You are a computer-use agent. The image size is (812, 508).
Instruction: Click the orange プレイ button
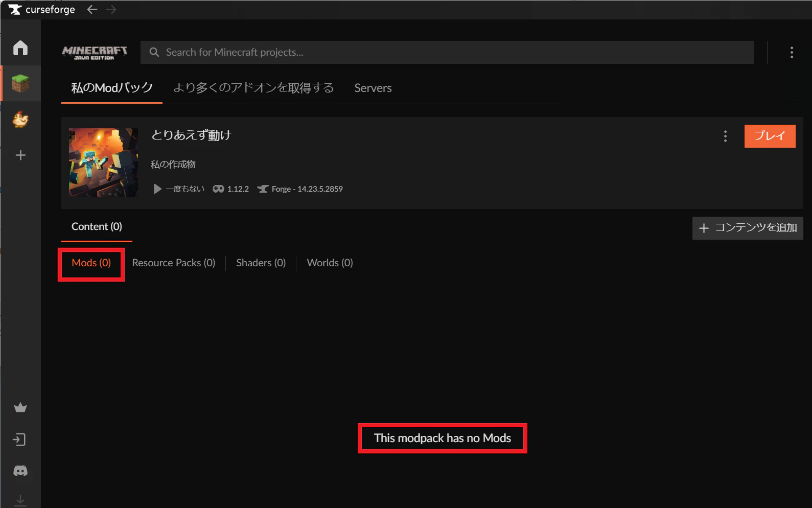pyautogui.click(x=770, y=136)
